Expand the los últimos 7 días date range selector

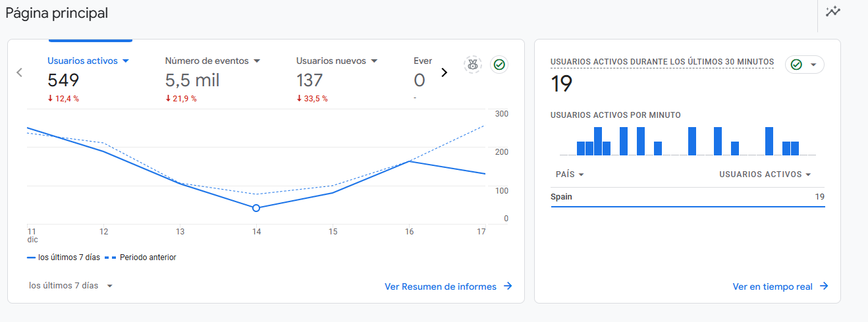coord(71,286)
